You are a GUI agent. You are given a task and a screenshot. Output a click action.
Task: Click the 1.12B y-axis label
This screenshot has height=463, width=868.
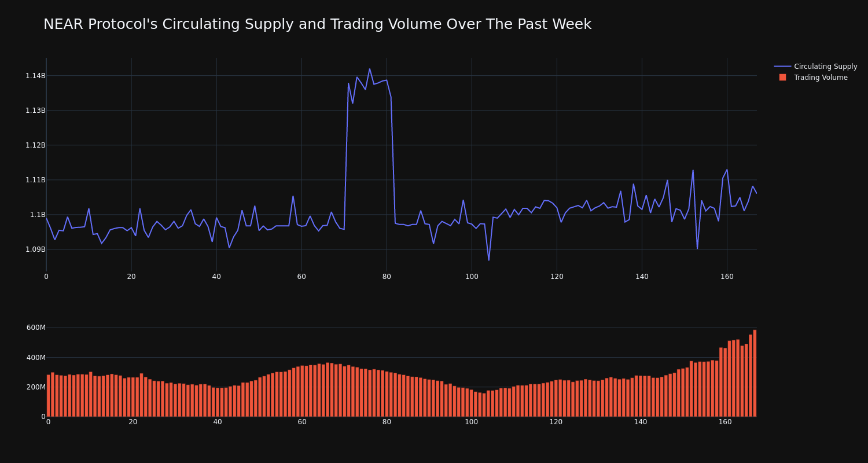[x=35, y=145]
